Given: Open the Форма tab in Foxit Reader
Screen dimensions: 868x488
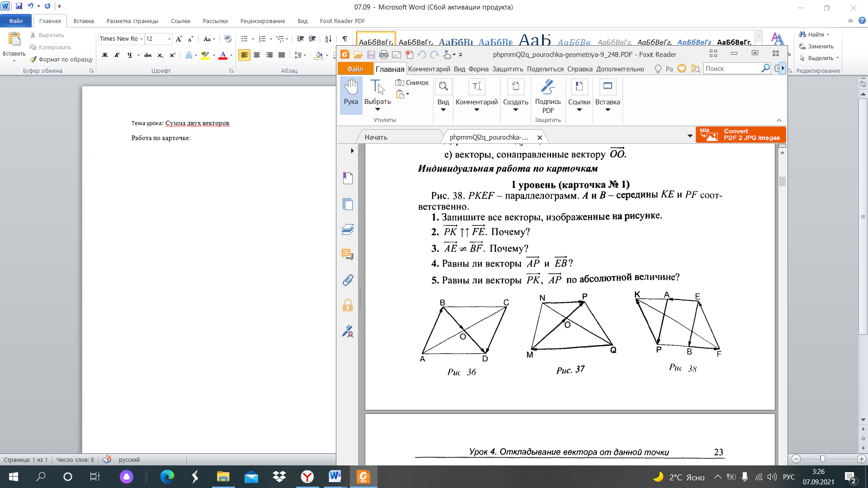Looking at the screenshot, I should (x=478, y=69).
